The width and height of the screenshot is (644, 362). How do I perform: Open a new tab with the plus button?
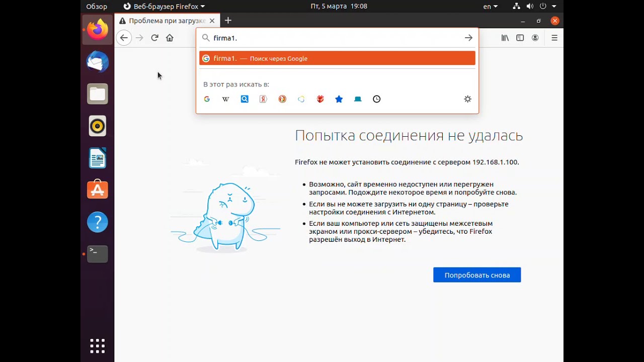[228, 21]
